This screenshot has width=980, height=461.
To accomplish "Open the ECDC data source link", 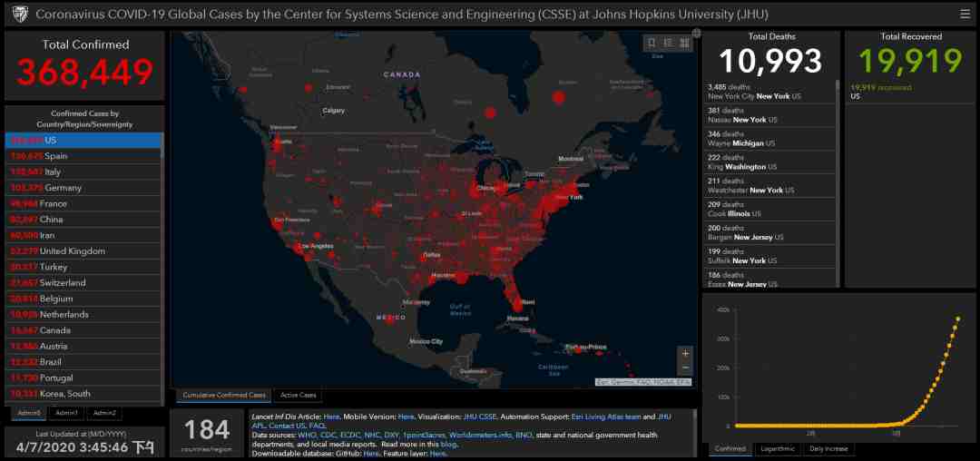I will coord(350,435).
